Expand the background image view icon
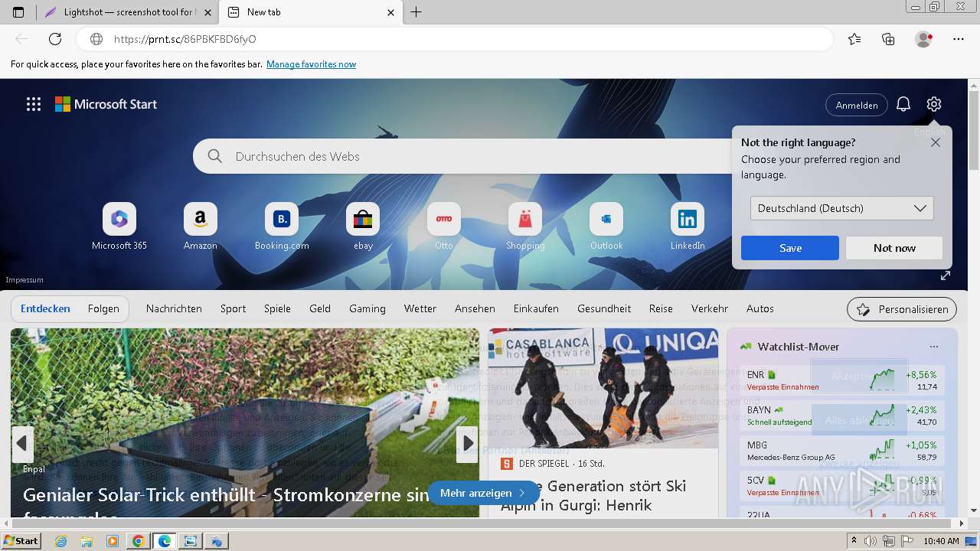The height and width of the screenshot is (551, 980). tap(946, 275)
